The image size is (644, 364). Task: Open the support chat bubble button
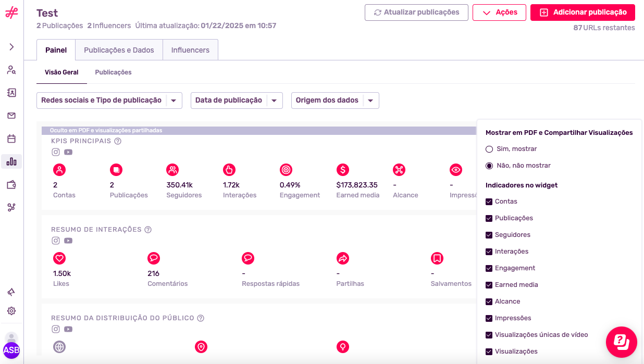(x=622, y=342)
